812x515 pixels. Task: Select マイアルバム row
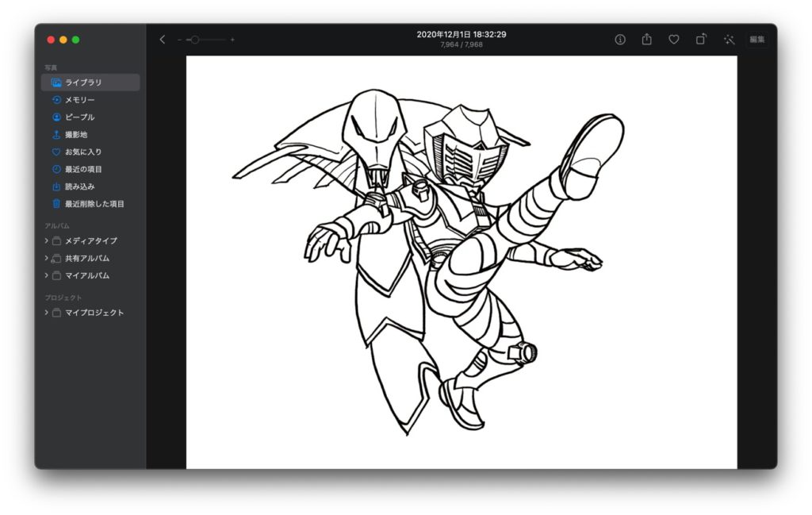tap(90, 275)
